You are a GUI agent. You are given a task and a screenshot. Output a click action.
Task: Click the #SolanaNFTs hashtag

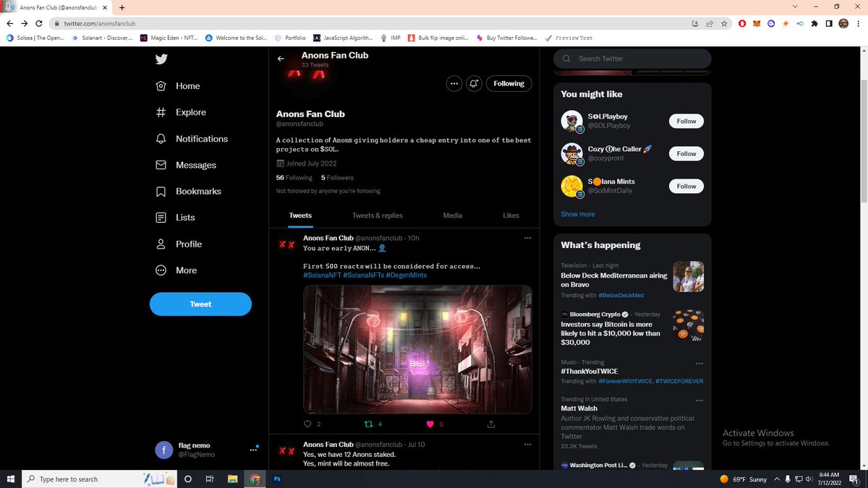[x=363, y=275]
